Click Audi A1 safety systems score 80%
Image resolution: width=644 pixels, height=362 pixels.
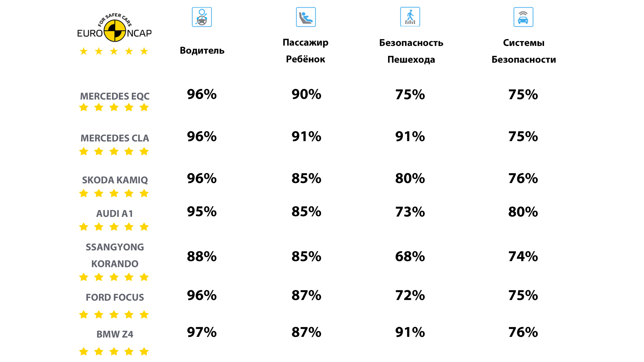tap(523, 212)
